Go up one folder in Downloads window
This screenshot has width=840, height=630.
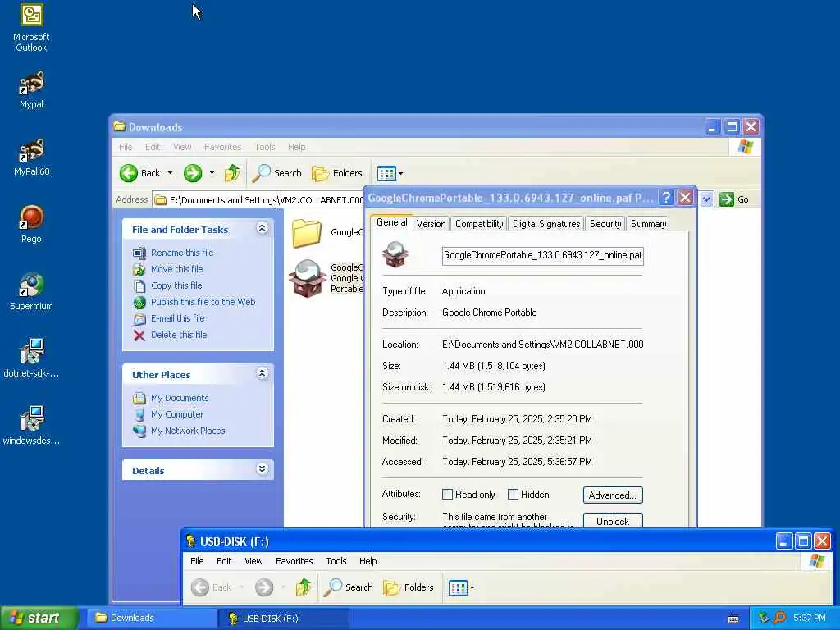(x=232, y=173)
